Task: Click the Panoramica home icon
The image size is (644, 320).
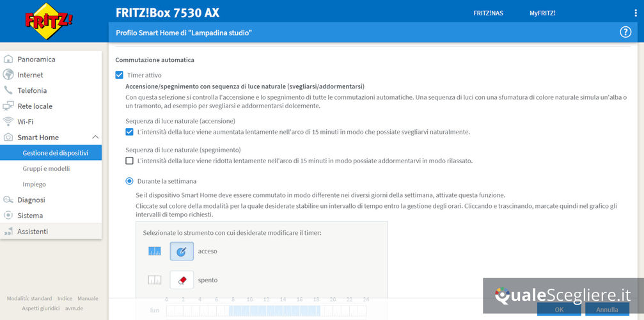Action: click(8, 60)
